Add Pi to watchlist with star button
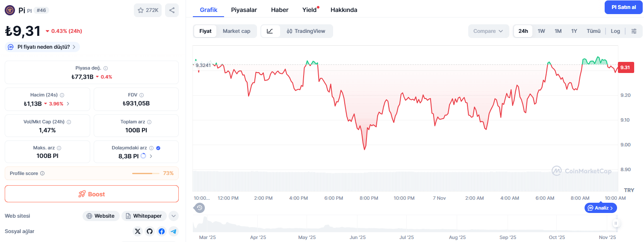Viewport: 644px width, 242px height. tap(148, 10)
